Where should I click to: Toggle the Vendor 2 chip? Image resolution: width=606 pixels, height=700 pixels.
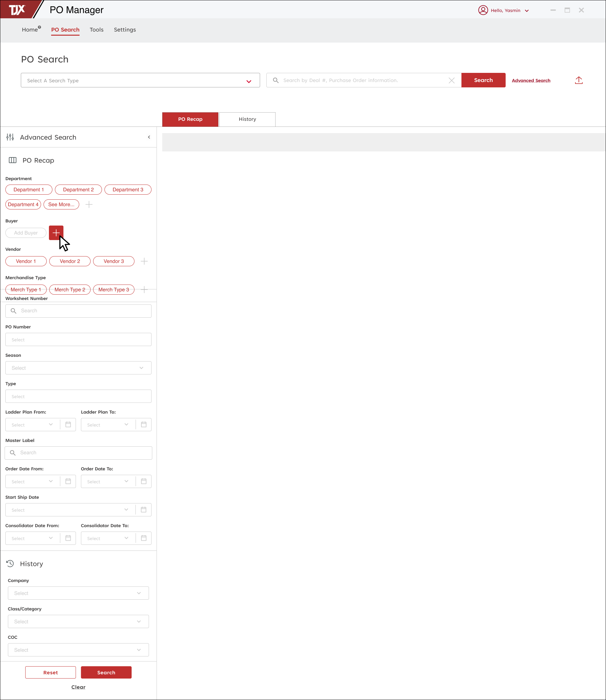pyautogui.click(x=70, y=261)
